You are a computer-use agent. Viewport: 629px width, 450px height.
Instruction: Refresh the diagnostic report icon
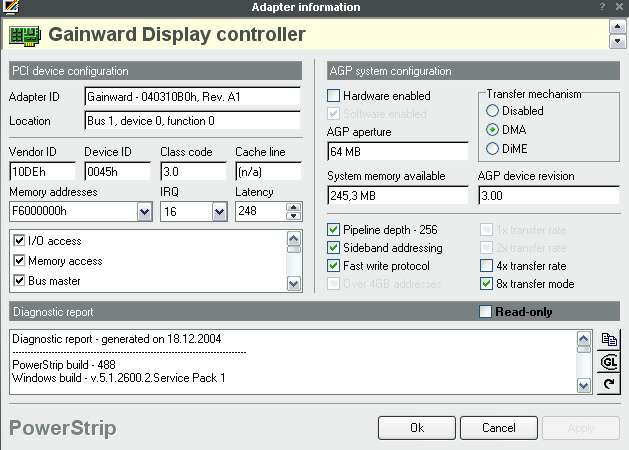coord(609,384)
